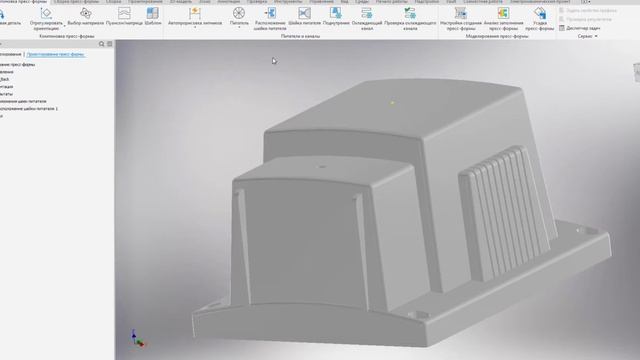Select the Core/Cavity (Пуансон/матрица) tool
Image resolution: width=640 pixels, height=360 pixels.
click(x=124, y=16)
